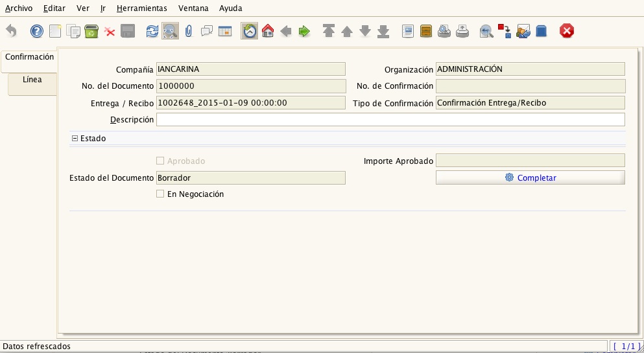
Task: Click the red X delete selection icon
Action: tap(109, 31)
